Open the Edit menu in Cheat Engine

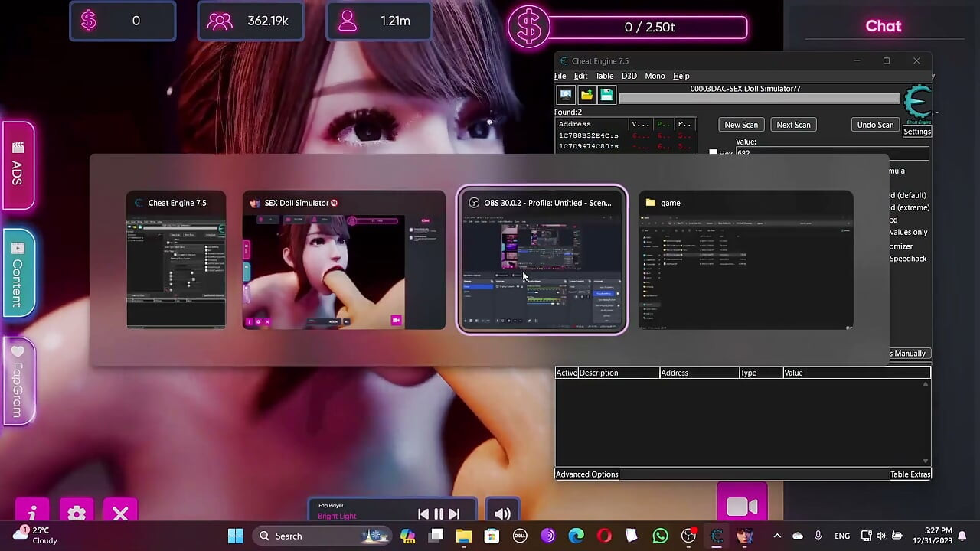pos(581,76)
